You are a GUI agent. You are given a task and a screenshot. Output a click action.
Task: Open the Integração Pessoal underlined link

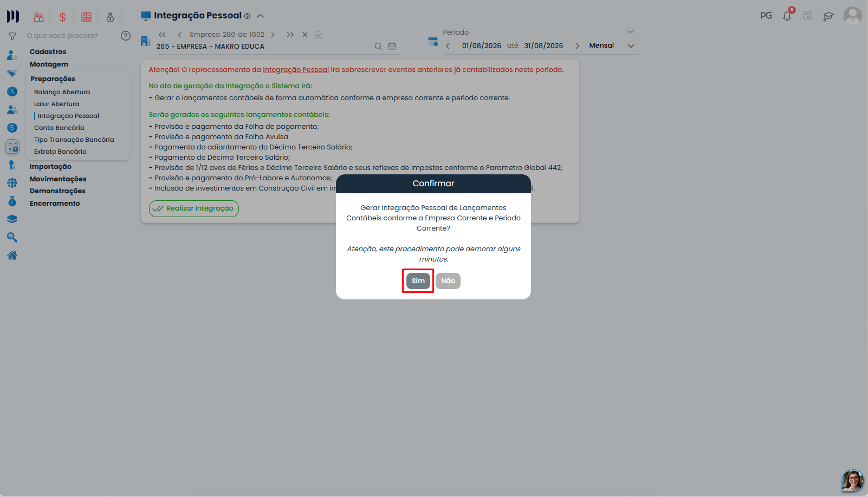coord(296,70)
